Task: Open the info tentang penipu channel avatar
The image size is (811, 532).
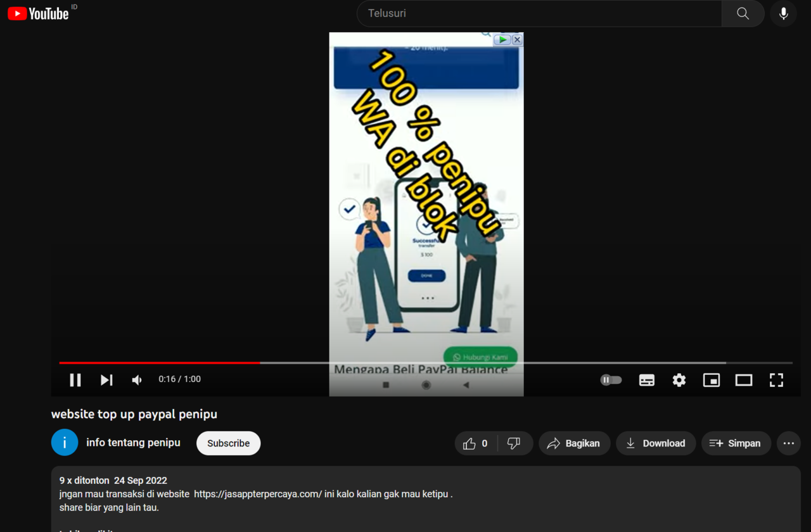Action: [65, 443]
